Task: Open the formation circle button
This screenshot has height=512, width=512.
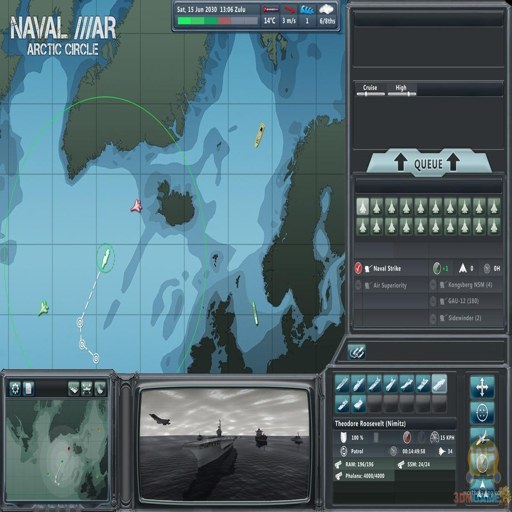Action: click(482, 413)
